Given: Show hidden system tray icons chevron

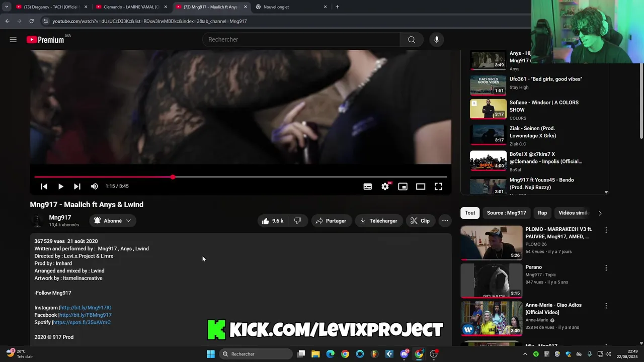Looking at the screenshot, I should tap(525, 354).
